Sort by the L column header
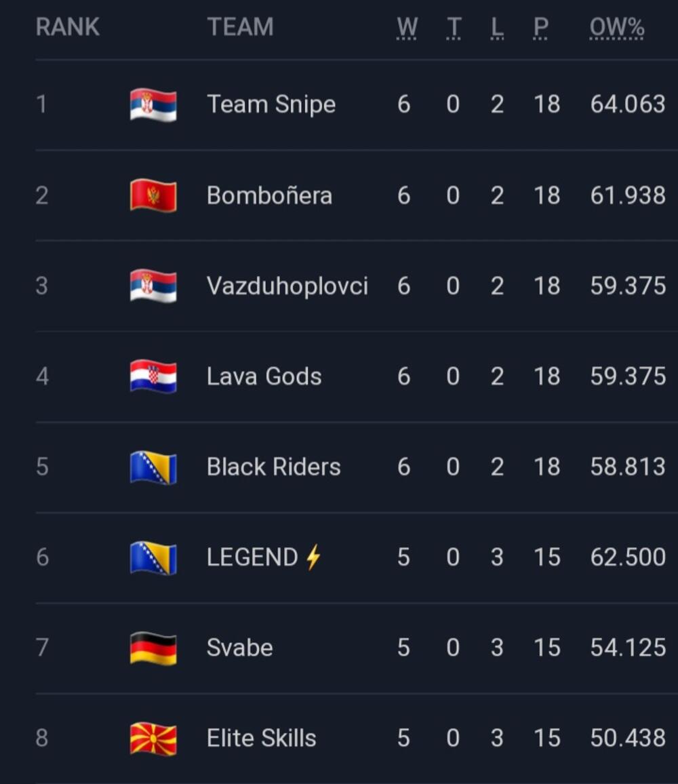 tap(497, 27)
